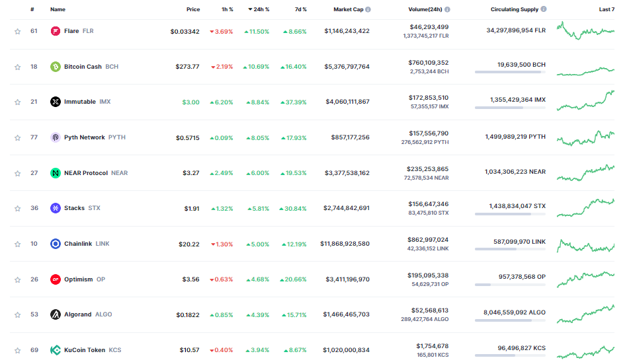The image size is (629, 364).
Task: Toggle the Stacks watchlist star
Action: (18, 209)
